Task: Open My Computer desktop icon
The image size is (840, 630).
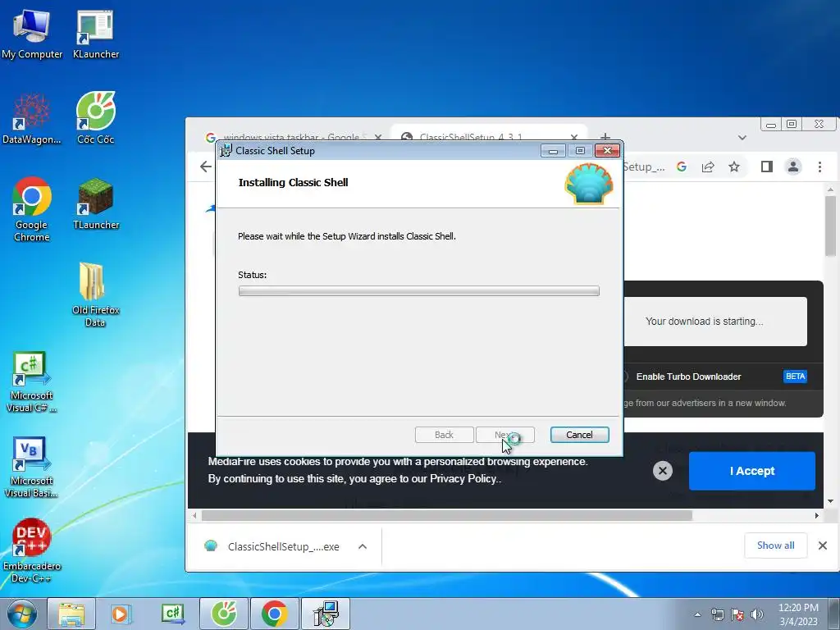Action: coord(32,34)
